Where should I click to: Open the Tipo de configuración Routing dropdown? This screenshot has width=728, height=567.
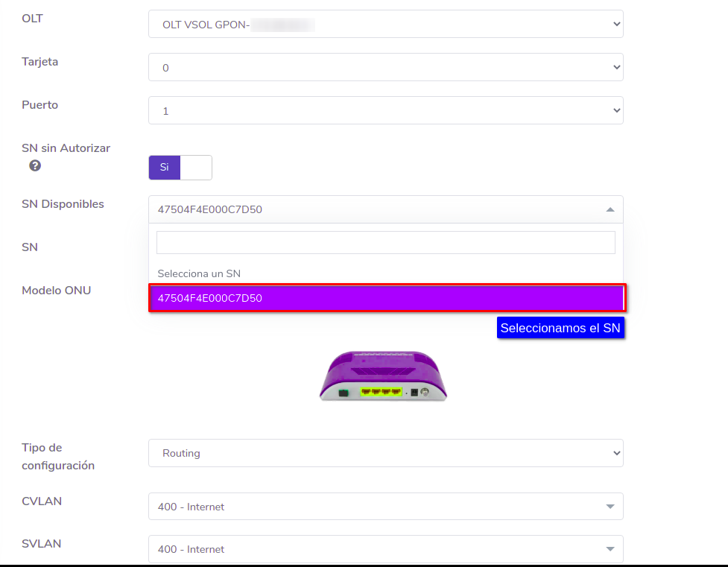(385, 453)
